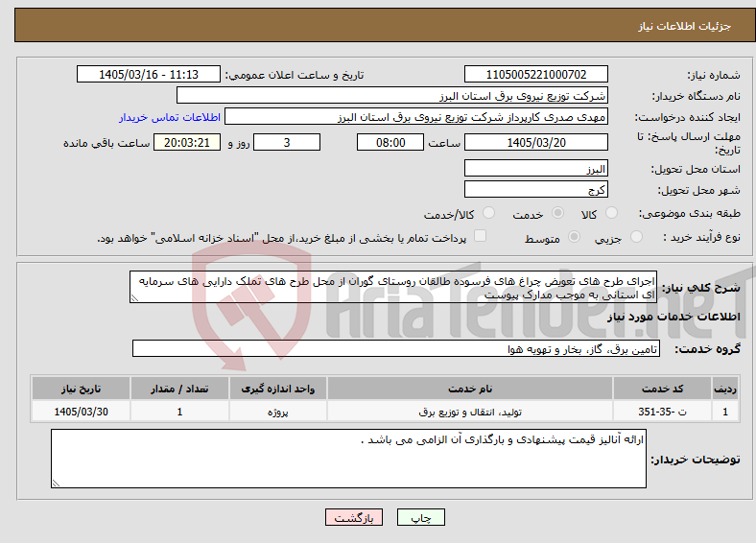Viewport: 756px width, 543px height.
Task: Toggle the اسناد خزانه اسلامی payment checkbox
Action: 481,236
